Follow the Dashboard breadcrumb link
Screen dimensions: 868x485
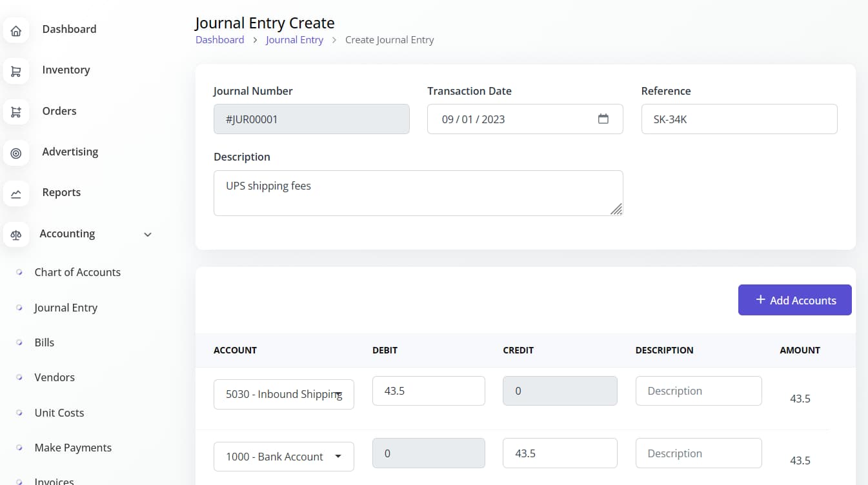coord(219,40)
